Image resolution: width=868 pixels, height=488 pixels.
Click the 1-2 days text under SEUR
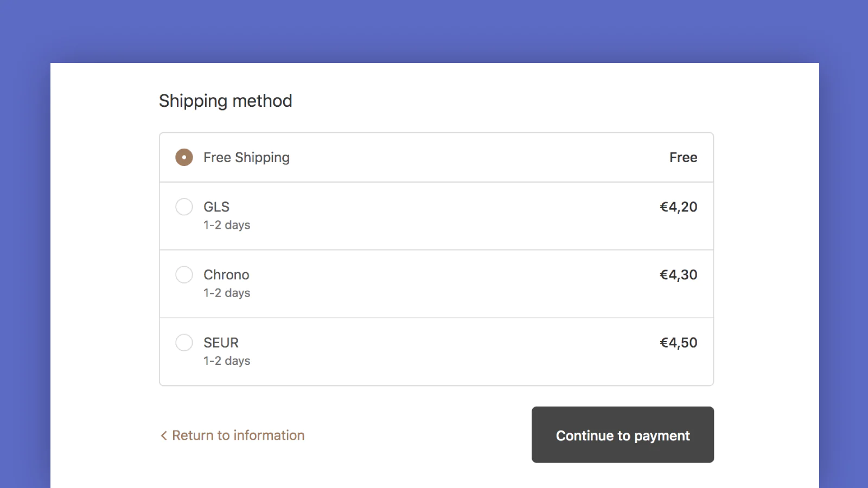click(x=227, y=361)
